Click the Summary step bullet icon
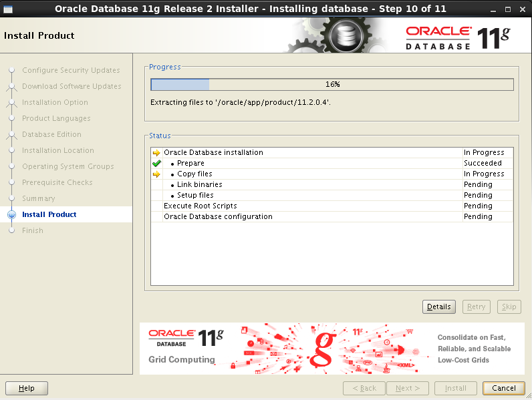532x400 pixels. click(x=11, y=198)
